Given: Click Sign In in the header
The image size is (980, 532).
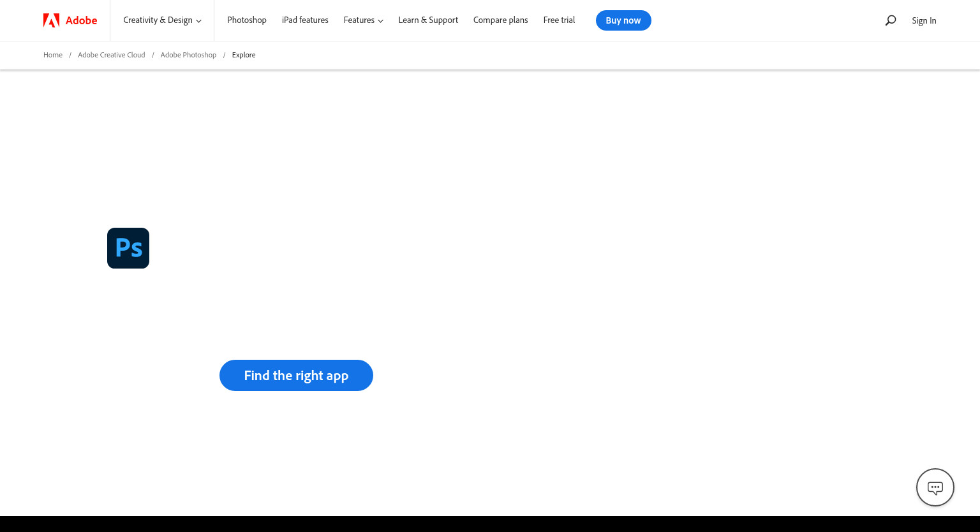Looking at the screenshot, I should [x=924, y=20].
